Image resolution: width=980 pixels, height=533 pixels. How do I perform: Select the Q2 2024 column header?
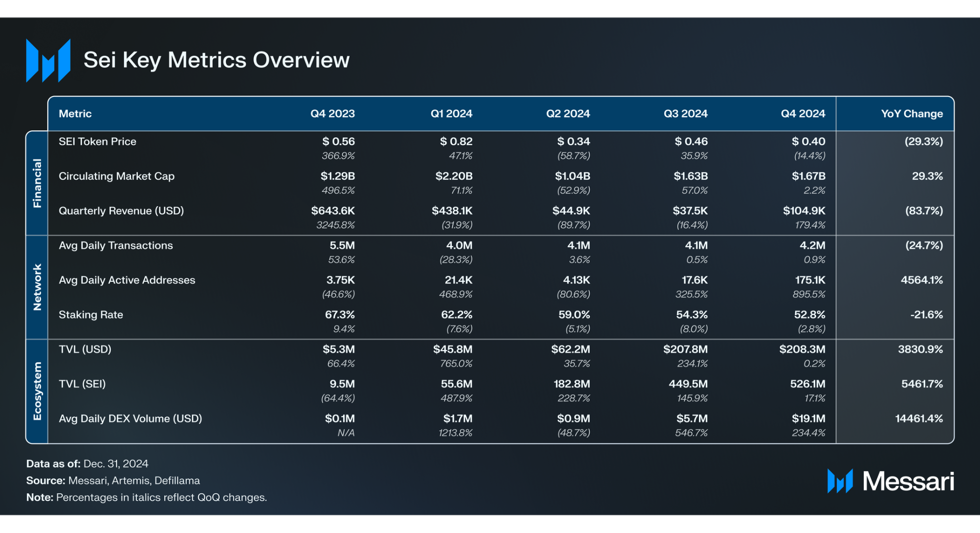568,114
